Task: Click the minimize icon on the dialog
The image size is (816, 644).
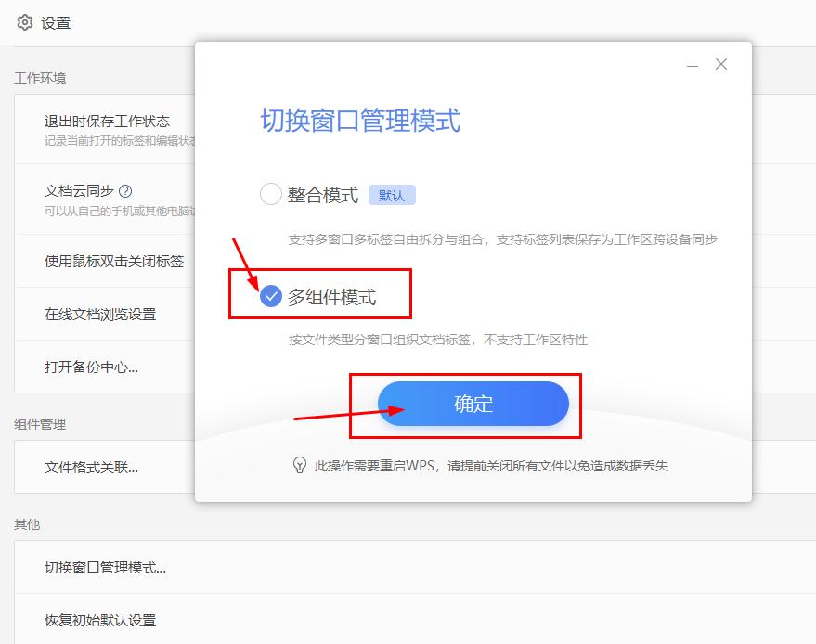Action: point(691,64)
